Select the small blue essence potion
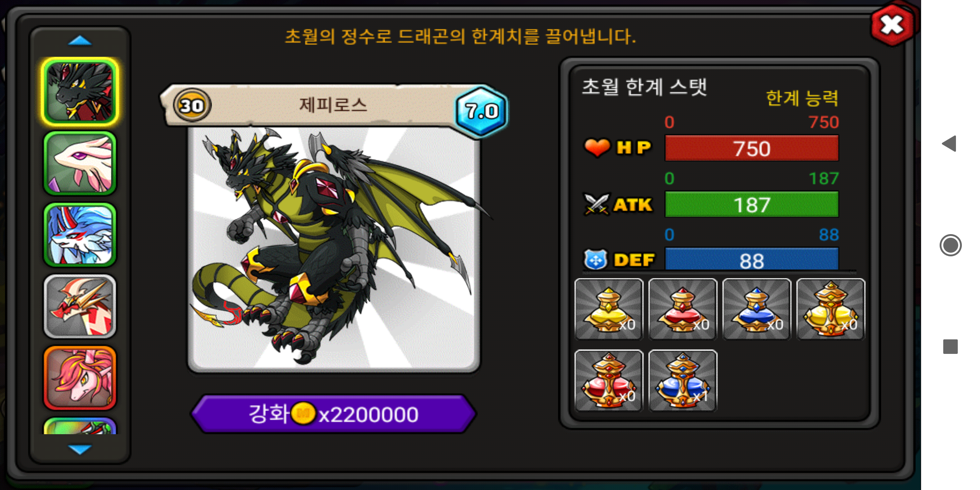 pos(757,309)
